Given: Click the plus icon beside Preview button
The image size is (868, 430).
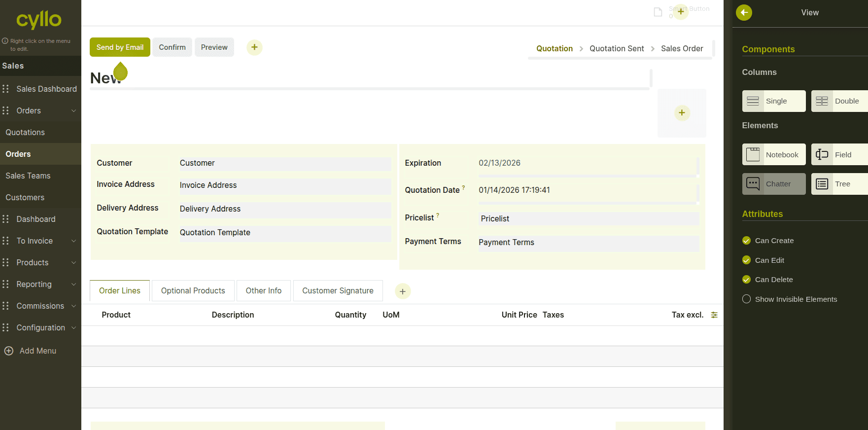Looking at the screenshot, I should (254, 47).
